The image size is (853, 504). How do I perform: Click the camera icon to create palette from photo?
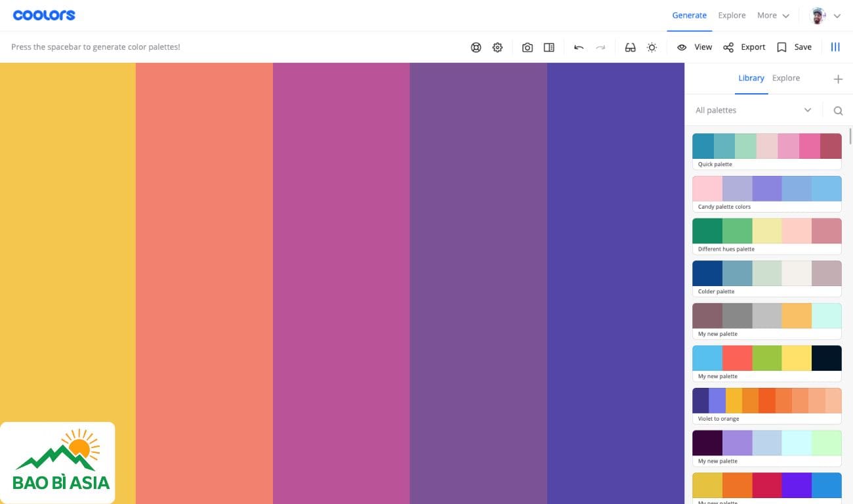tap(528, 47)
